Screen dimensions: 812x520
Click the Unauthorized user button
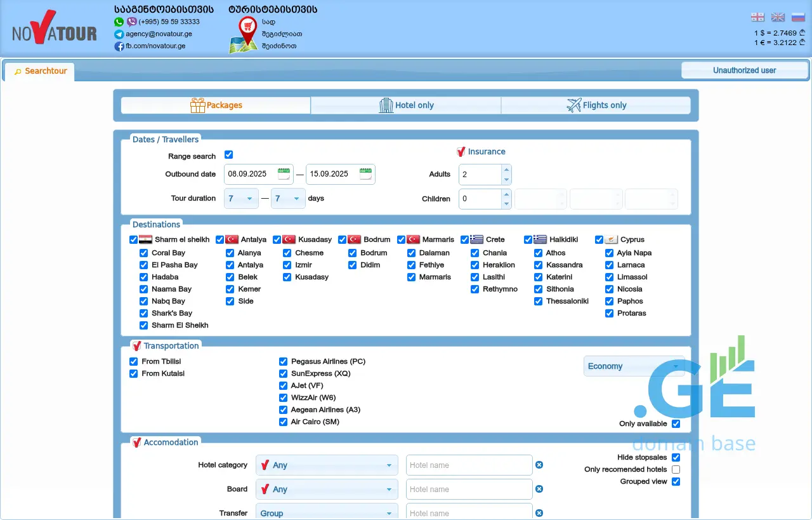[744, 70]
